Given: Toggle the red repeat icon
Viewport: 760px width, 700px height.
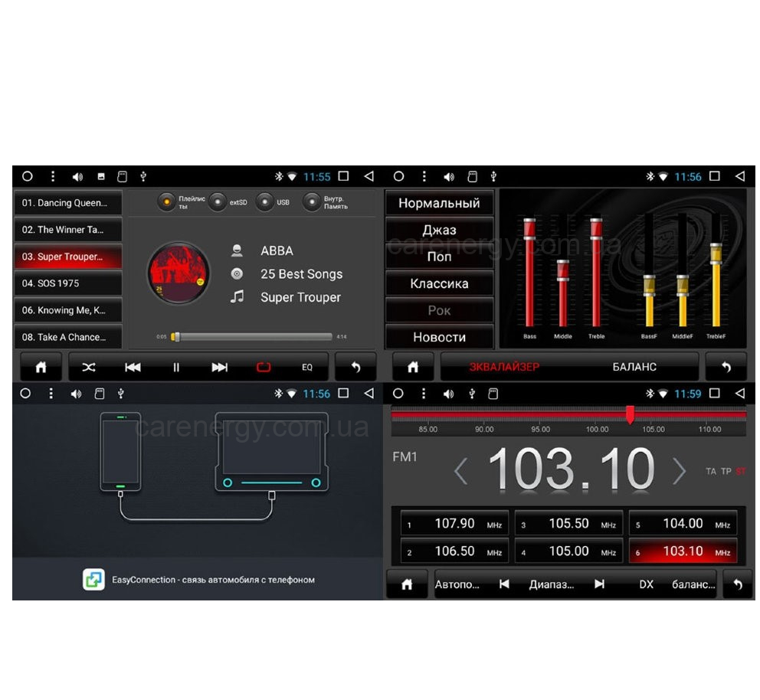Looking at the screenshot, I should tap(264, 368).
